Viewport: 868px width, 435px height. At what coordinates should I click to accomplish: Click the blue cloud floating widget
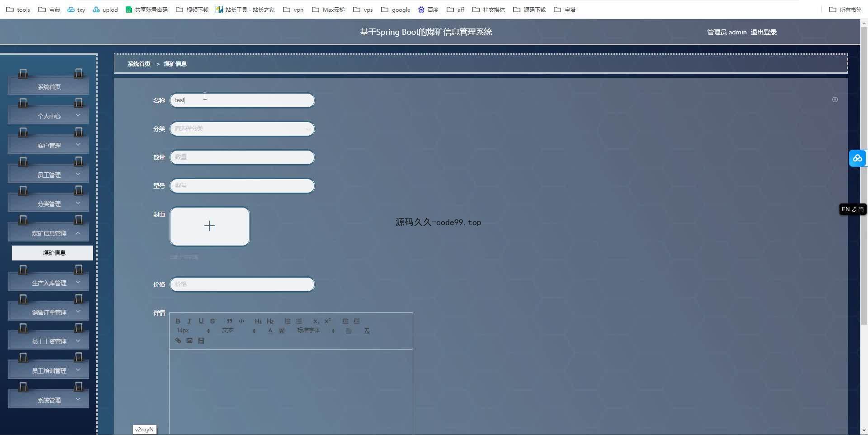click(x=858, y=158)
